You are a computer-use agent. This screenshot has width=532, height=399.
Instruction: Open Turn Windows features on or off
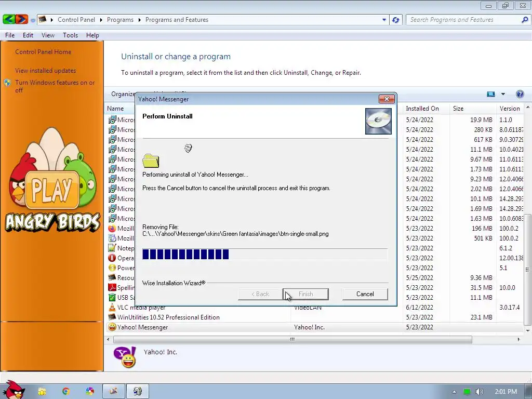tap(55, 86)
